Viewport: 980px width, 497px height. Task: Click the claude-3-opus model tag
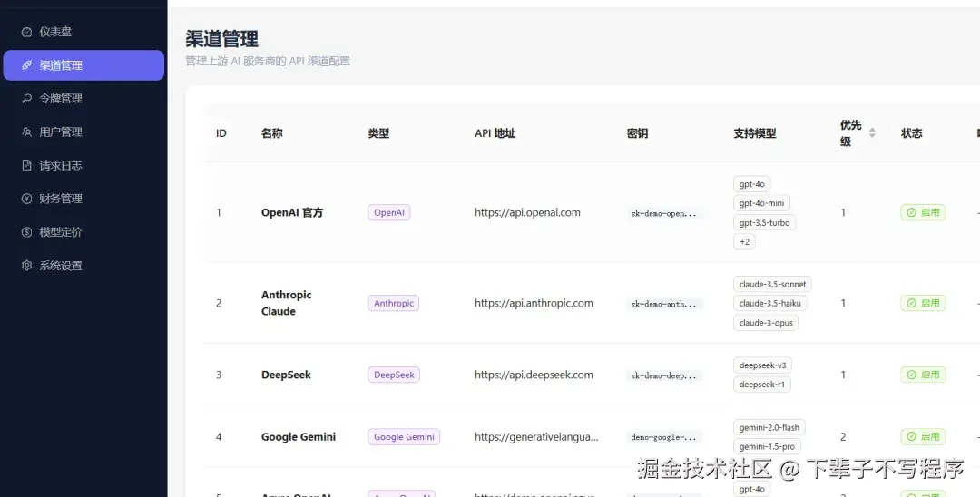pyautogui.click(x=766, y=323)
